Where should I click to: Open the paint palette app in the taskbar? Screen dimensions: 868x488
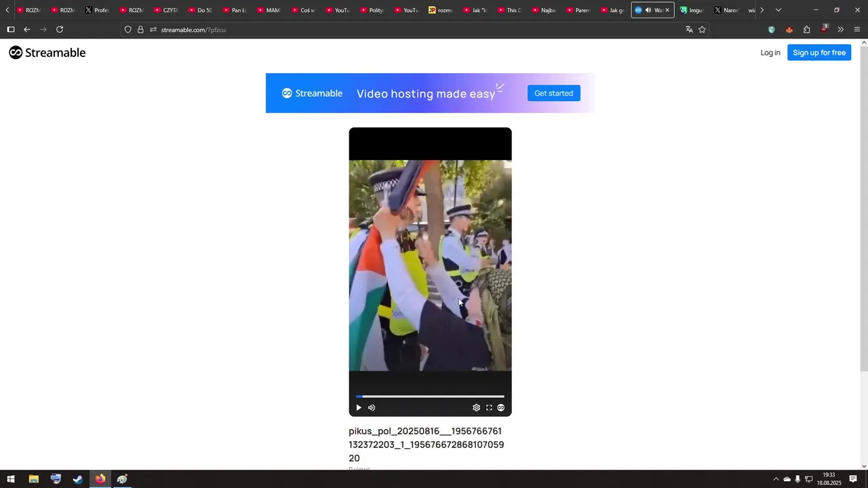122,479
